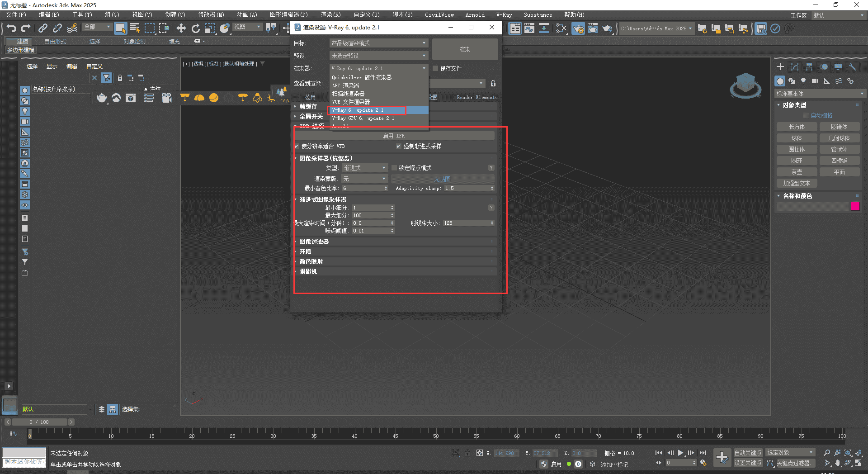Open the 产品级渲染模式 target dropdown
Screen dimensions: 868x474
[378, 43]
